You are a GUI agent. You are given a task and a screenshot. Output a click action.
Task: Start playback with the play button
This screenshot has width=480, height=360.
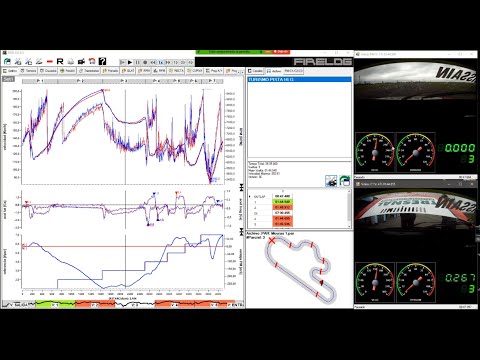tap(130, 62)
